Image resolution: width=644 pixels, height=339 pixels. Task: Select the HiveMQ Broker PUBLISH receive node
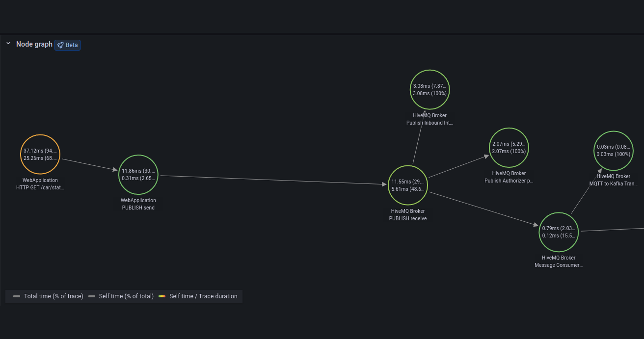pos(408,185)
